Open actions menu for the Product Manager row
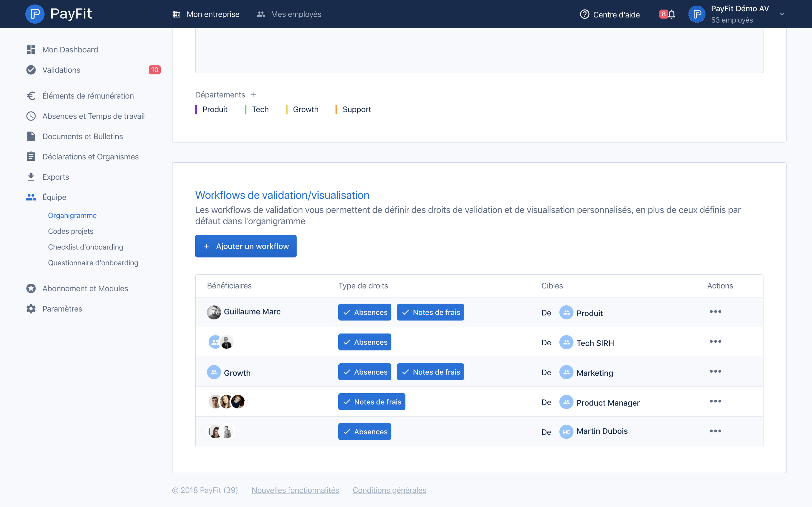 point(716,401)
